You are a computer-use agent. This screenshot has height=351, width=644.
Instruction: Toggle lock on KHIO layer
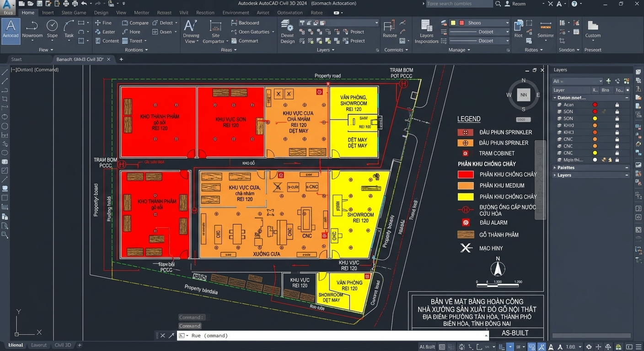click(617, 125)
